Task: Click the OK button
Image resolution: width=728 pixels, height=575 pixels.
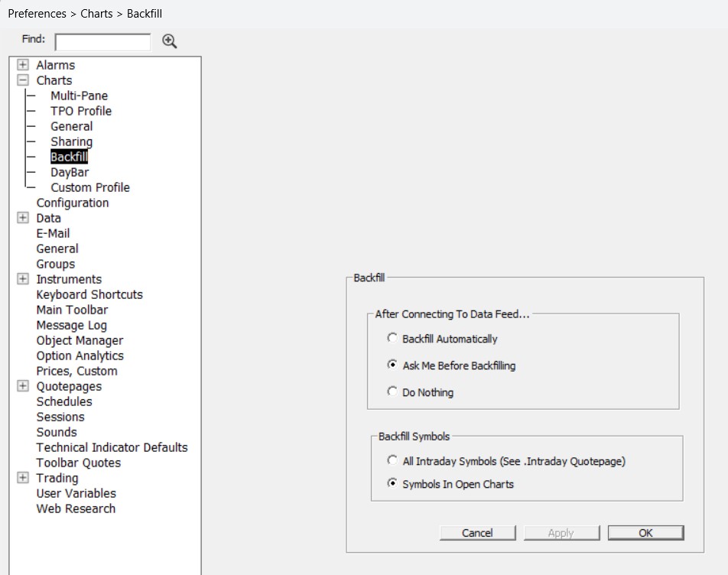Action: (x=645, y=533)
